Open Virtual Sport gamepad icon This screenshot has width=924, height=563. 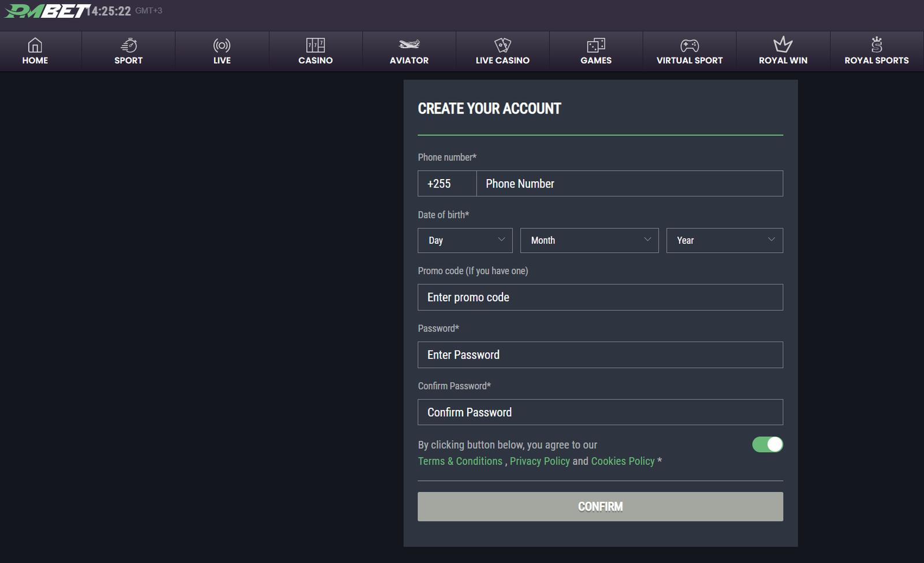point(690,45)
